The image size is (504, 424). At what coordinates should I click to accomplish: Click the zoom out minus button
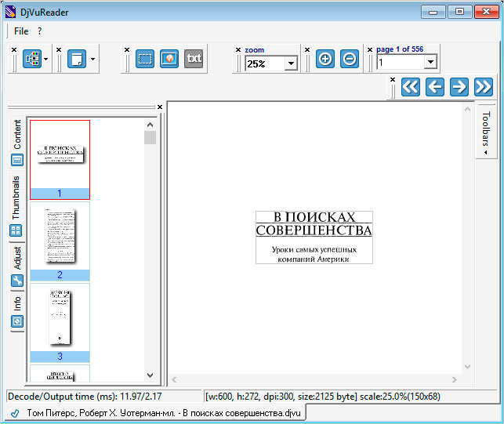[x=350, y=59]
